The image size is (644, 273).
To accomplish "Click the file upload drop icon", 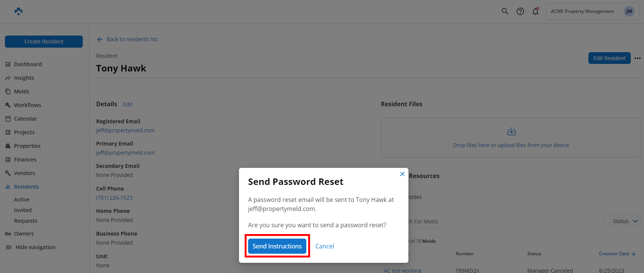I will click(511, 132).
